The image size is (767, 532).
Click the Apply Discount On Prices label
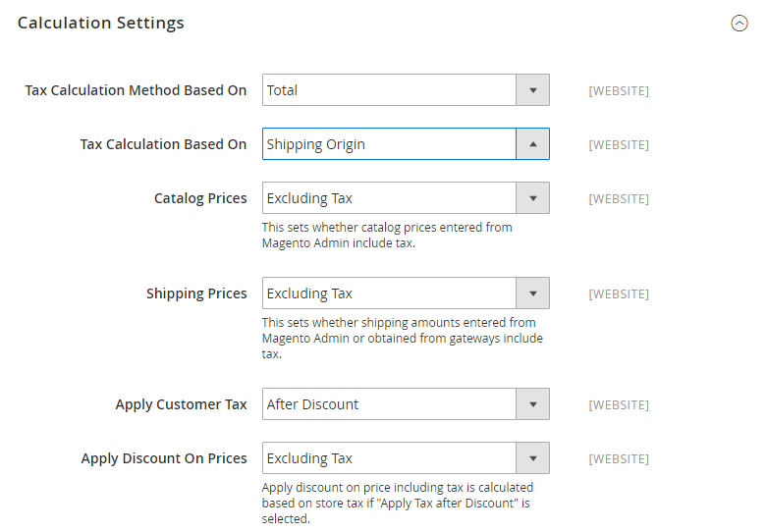164,458
